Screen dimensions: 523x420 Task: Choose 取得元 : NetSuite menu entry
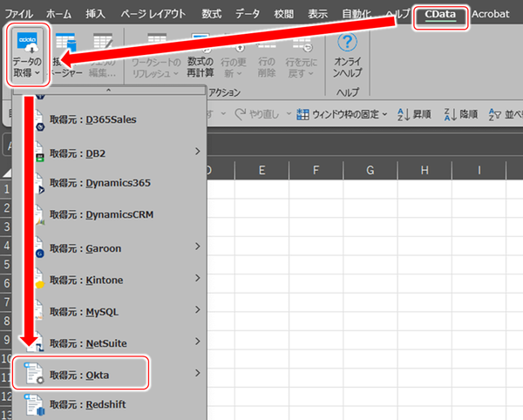109,343
